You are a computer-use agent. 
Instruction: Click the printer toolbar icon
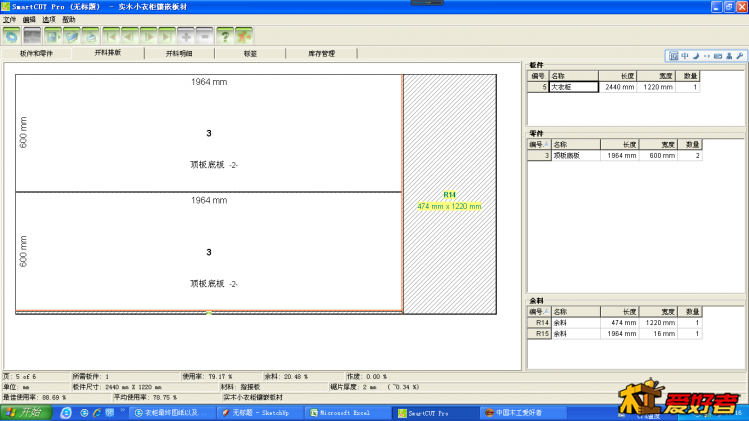(90, 36)
